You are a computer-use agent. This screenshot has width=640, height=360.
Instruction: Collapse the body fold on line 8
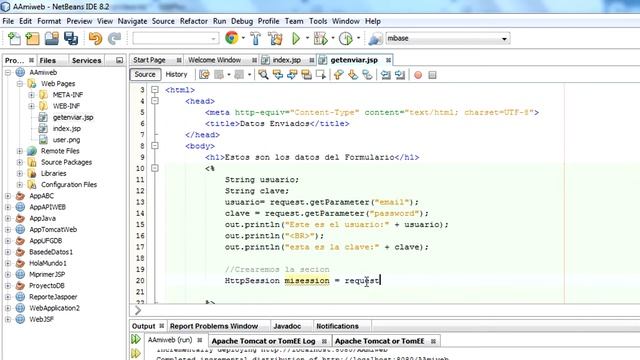pos(155,146)
